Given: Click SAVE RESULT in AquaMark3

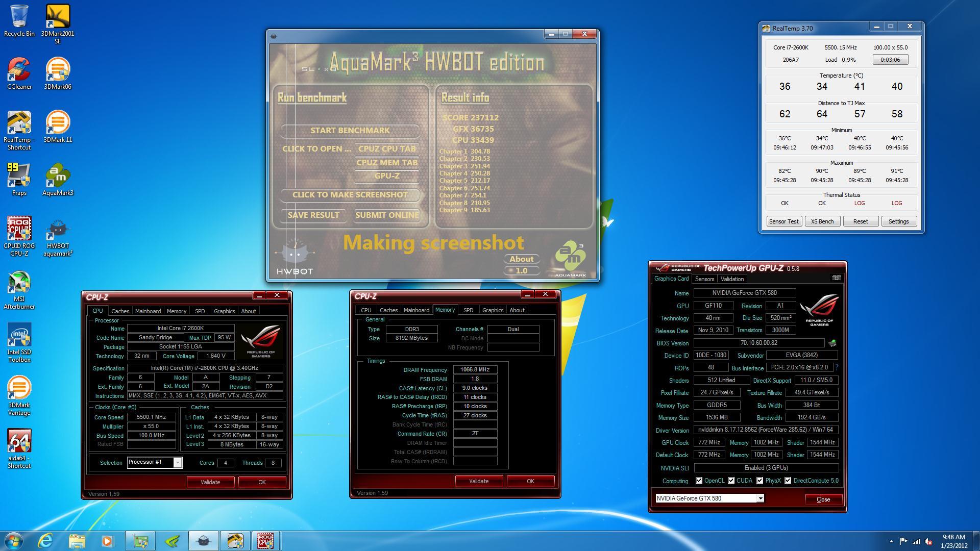Looking at the screenshot, I should (x=313, y=215).
